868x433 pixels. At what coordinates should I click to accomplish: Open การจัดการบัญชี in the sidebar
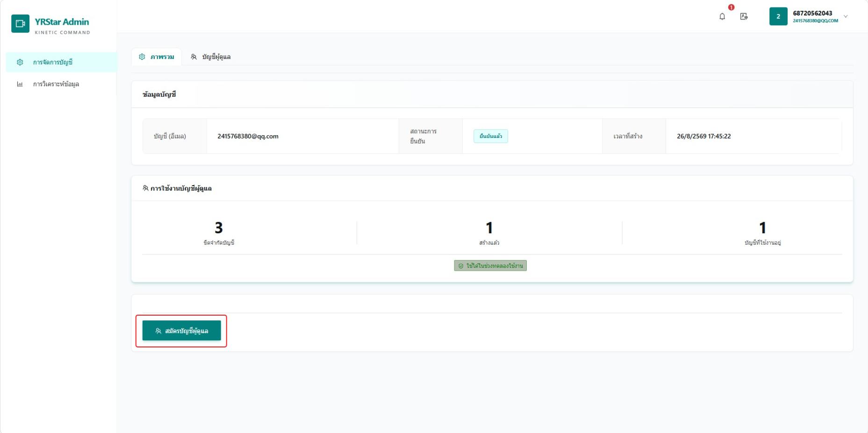click(x=61, y=62)
